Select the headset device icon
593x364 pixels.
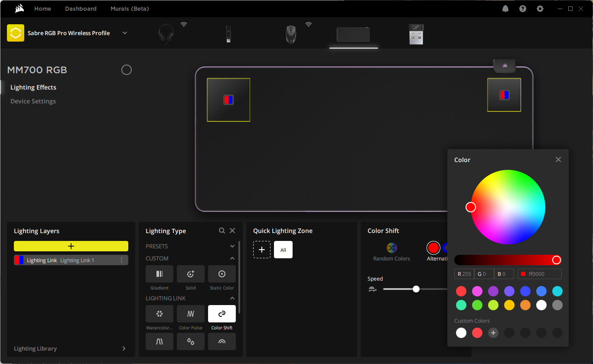click(166, 33)
